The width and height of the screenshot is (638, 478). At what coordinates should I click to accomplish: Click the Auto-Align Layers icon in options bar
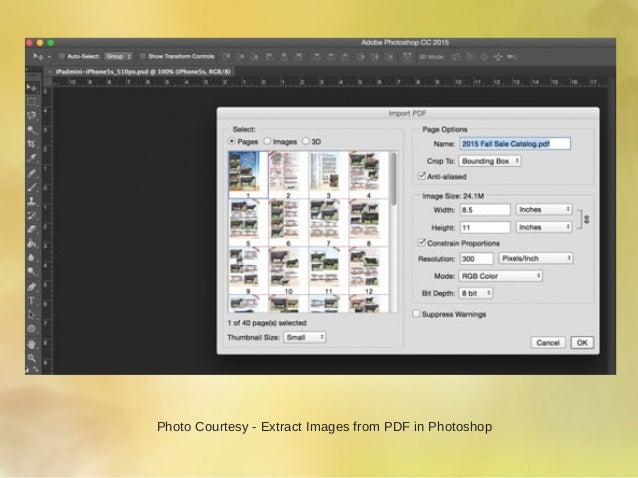click(407, 57)
